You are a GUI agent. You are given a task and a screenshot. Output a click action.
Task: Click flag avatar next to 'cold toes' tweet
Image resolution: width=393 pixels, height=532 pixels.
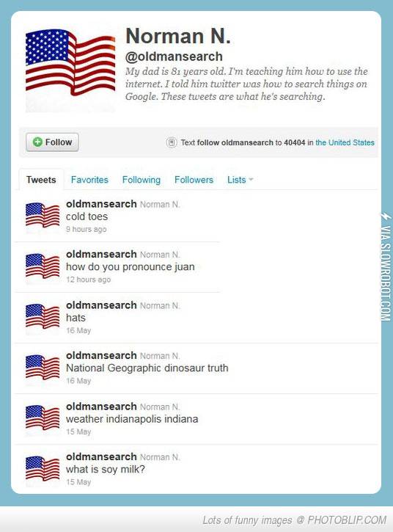point(43,216)
